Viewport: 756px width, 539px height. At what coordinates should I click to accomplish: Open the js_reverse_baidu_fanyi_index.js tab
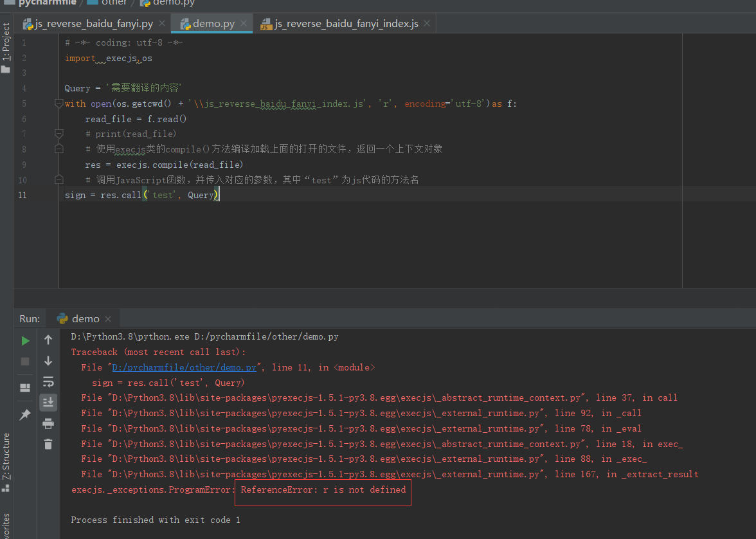[x=345, y=23]
